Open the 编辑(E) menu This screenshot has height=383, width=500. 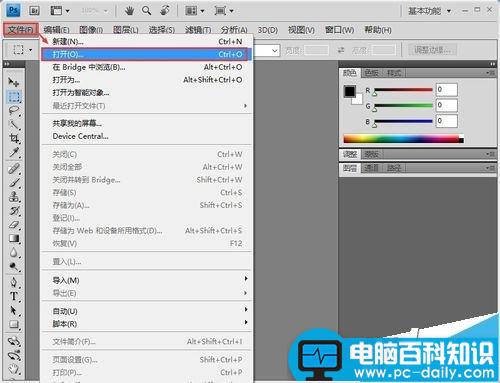[x=57, y=30]
